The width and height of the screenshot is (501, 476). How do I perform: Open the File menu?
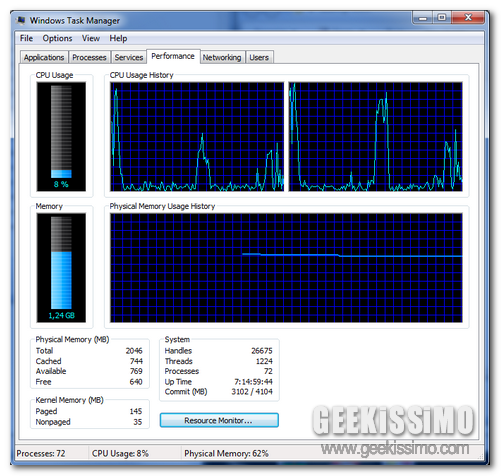[26, 38]
